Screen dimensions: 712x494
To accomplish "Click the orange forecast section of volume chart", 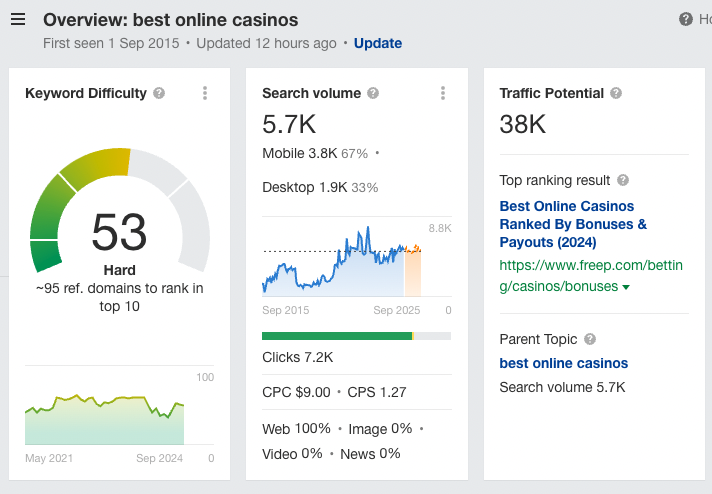I will (413, 272).
